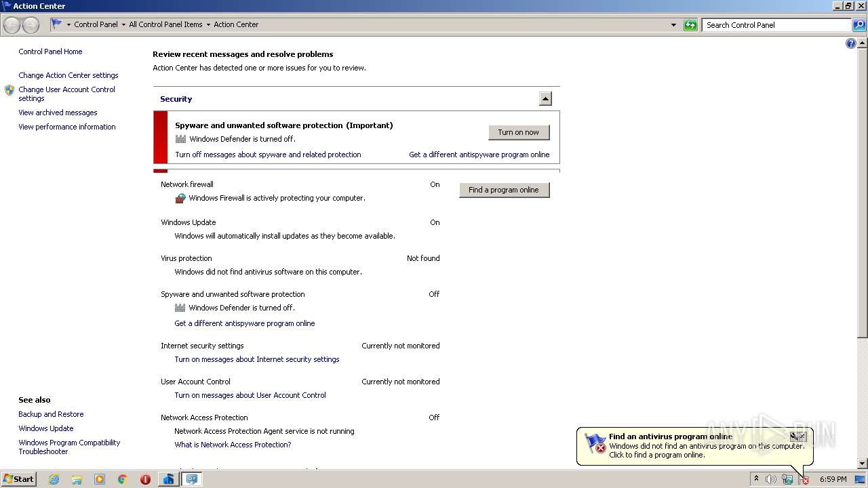868x488 pixels.
Task: Open Google Chrome from the taskbar
Action: click(x=123, y=479)
